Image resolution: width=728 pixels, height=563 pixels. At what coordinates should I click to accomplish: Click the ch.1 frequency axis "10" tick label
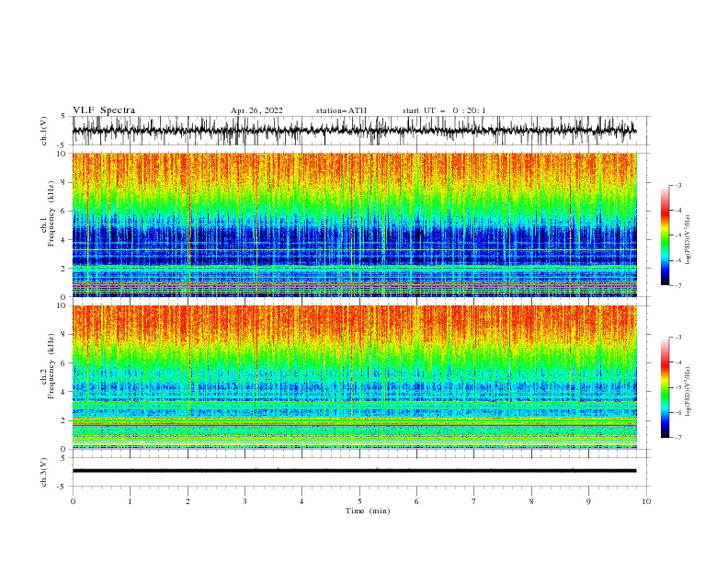63,154
